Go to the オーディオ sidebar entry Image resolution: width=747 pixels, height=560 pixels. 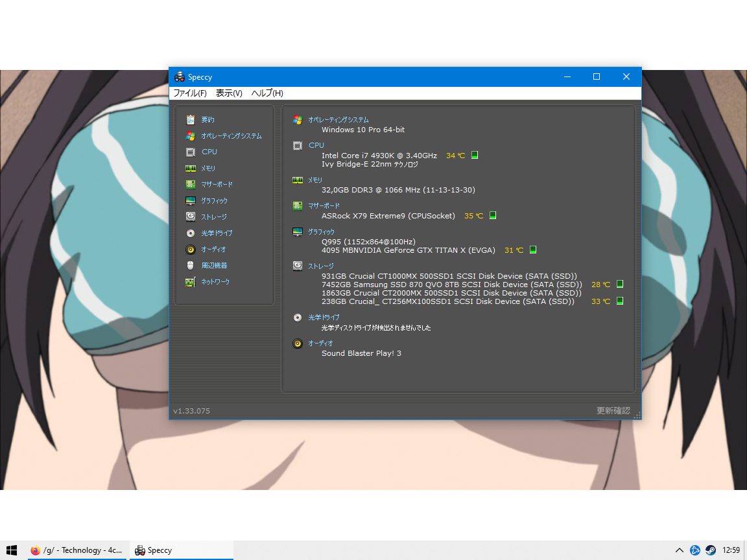pos(213,249)
